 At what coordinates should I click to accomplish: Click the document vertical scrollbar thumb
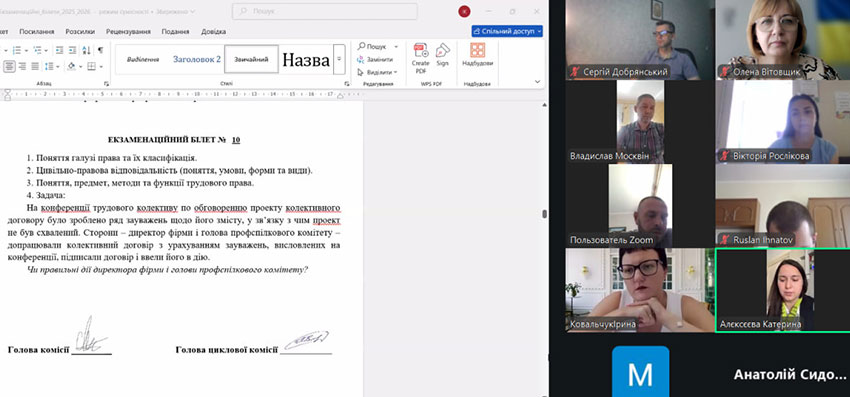[544, 214]
